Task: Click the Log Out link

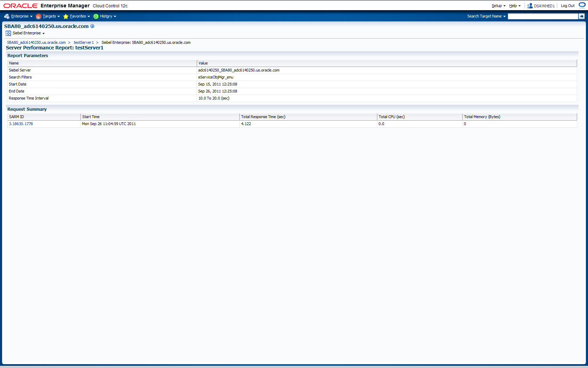Action: coord(568,6)
